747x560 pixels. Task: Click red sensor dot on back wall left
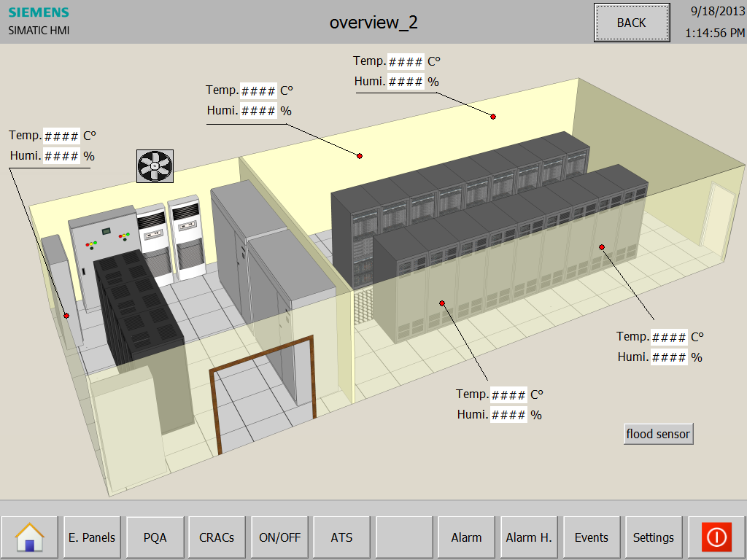click(360, 156)
